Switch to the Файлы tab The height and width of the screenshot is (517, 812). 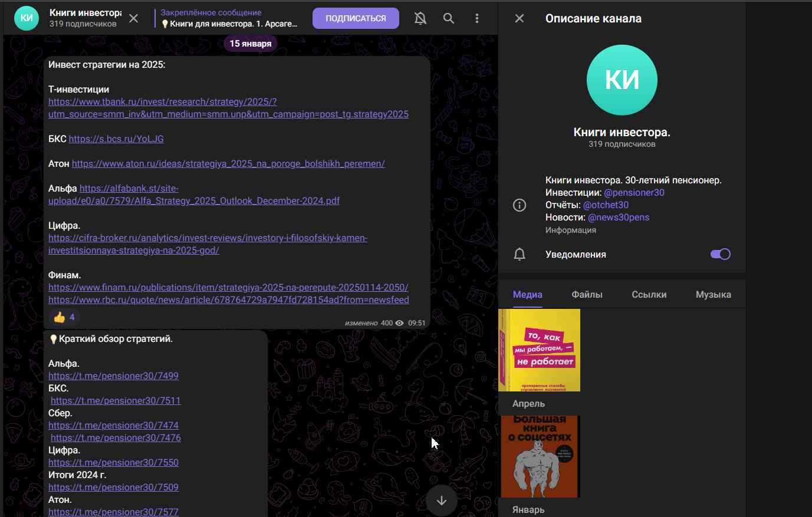[x=587, y=295]
